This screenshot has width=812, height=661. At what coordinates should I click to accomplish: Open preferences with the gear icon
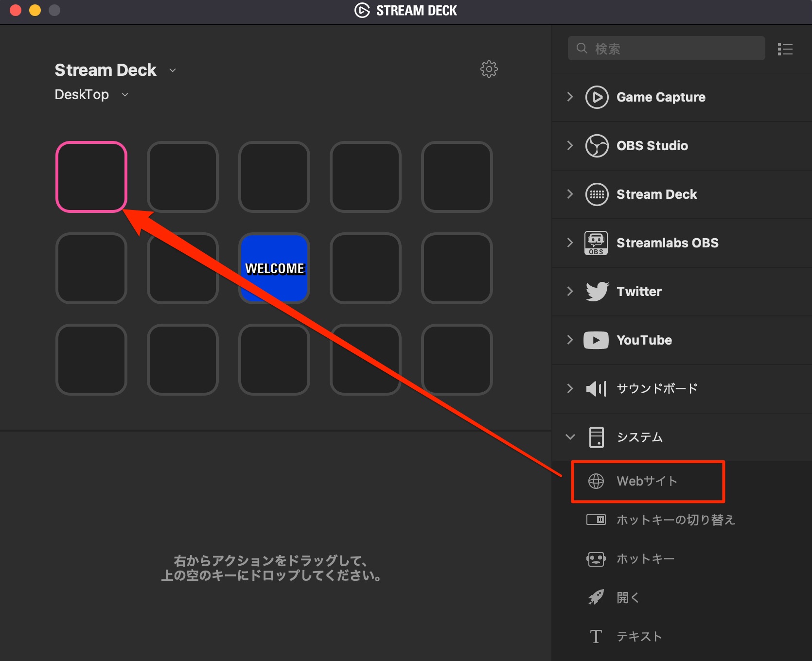[x=489, y=69]
